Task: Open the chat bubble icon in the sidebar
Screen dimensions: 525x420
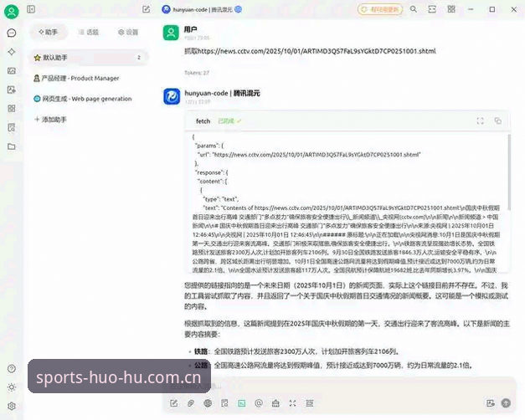Action: (x=12, y=33)
